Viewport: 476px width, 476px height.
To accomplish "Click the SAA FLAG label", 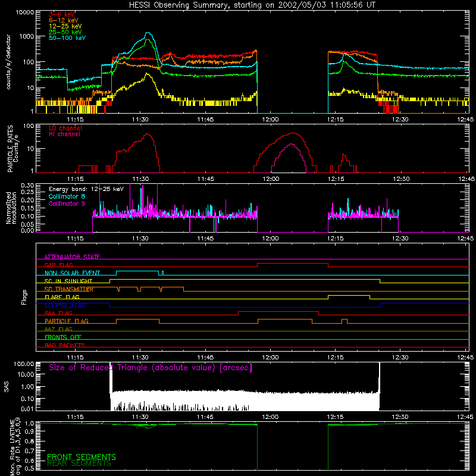I will 58,314.
